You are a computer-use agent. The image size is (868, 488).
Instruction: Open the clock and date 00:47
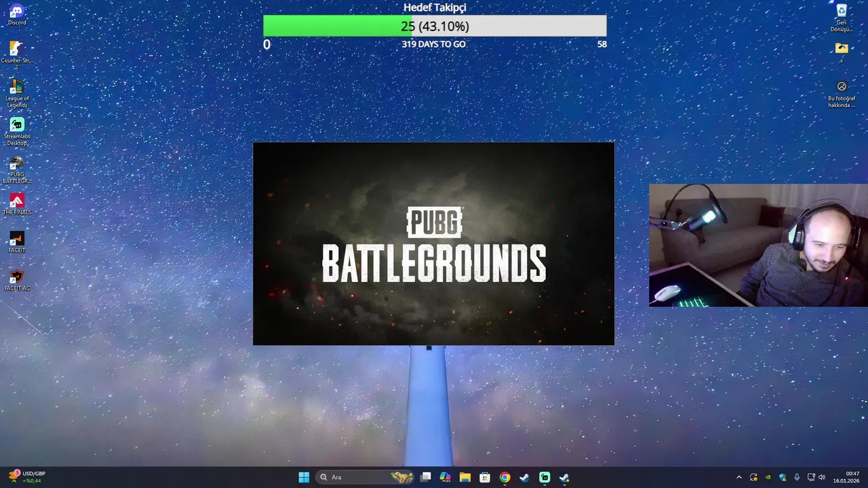(x=848, y=477)
